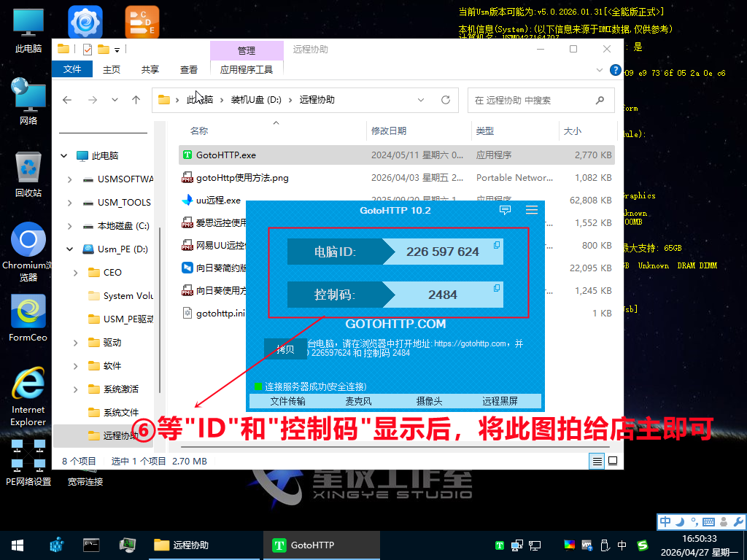Go up one folder with the up arrow

pyautogui.click(x=136, y=100)
